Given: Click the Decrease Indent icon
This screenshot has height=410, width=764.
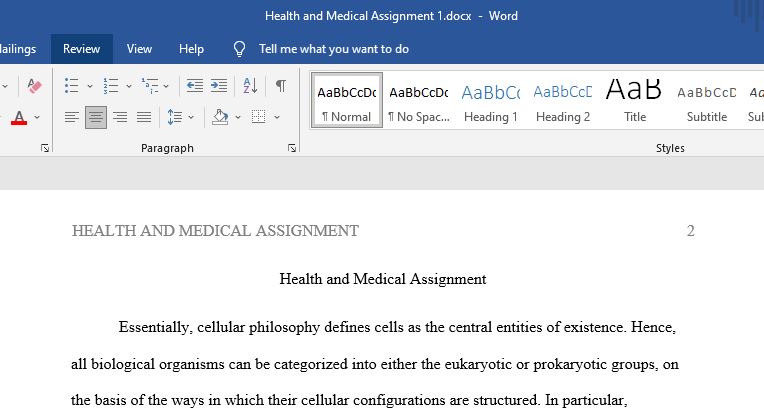Looking at the screenshot, I should (x=194, y=86).
